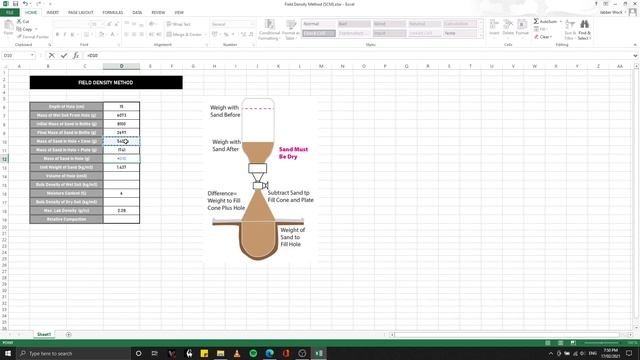Click the Cut scissors button
The height and width of the screenshot is (360, 640).
pyautogui.click(x=23, y=21)
